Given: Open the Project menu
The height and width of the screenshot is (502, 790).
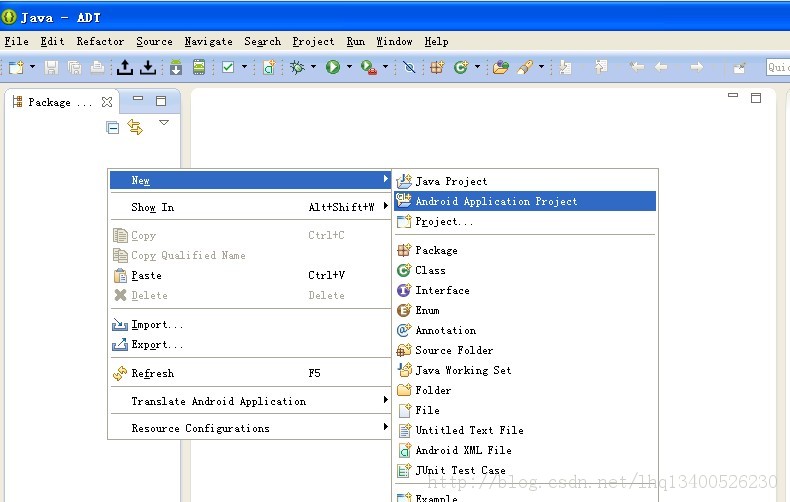Looking at the screenshot, I should click(x=313, y=41).
